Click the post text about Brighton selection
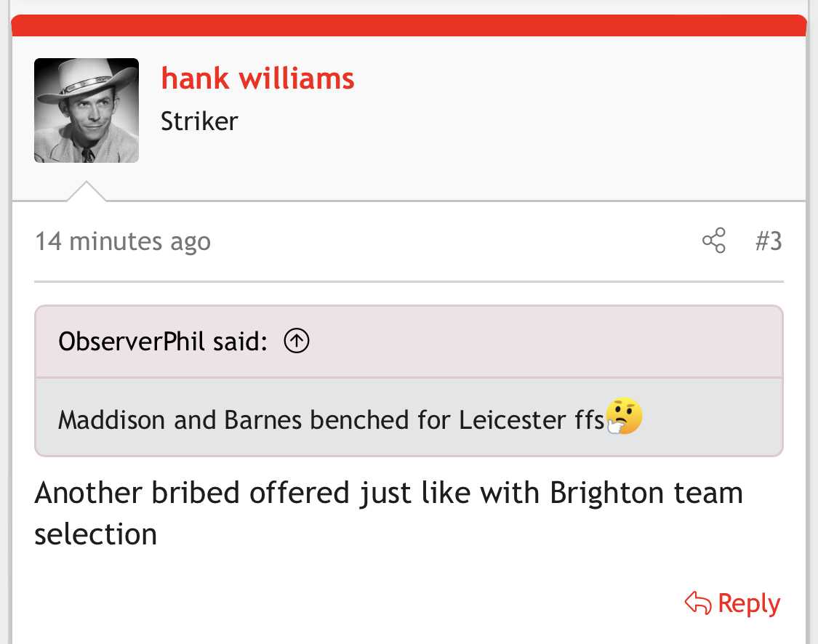 click(x=389, y=514)
